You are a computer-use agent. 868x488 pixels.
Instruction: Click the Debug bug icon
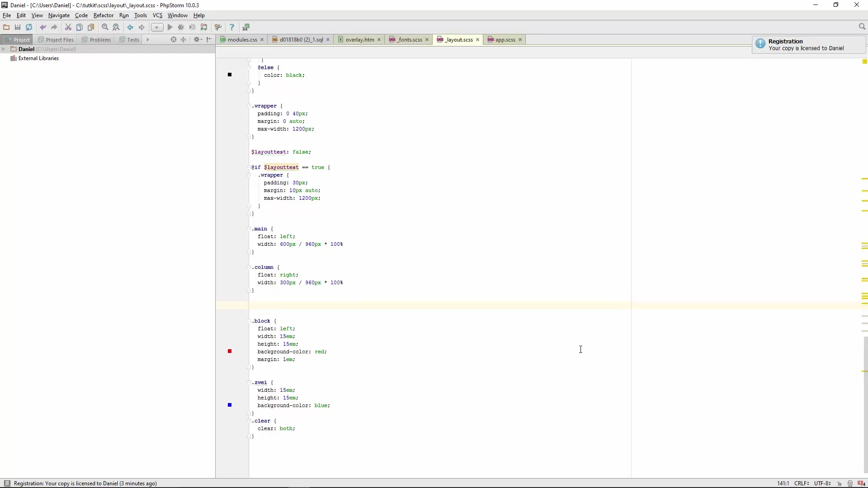click(181, 27)
